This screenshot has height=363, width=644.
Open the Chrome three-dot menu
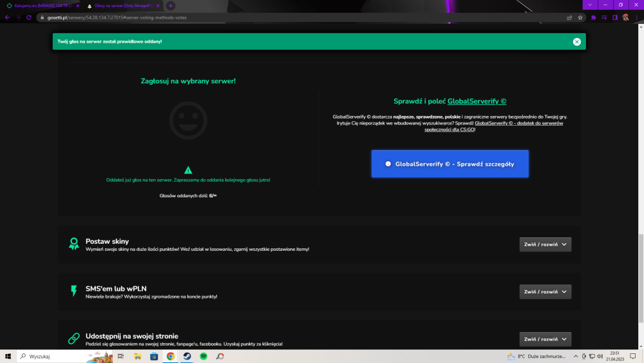pyautogui.click(x=637, y=17)
